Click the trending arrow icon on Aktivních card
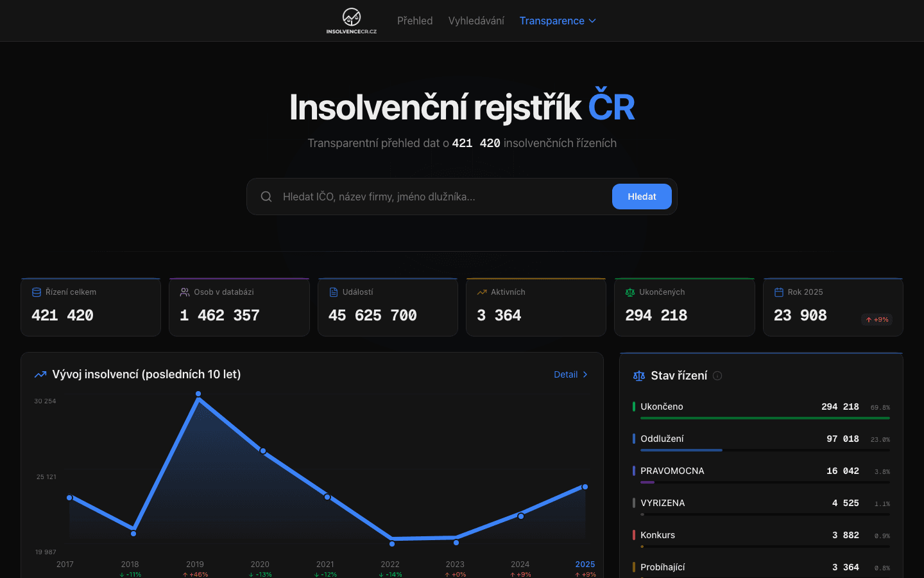This screenshot has height=578, width=924. tap(481, 292)
